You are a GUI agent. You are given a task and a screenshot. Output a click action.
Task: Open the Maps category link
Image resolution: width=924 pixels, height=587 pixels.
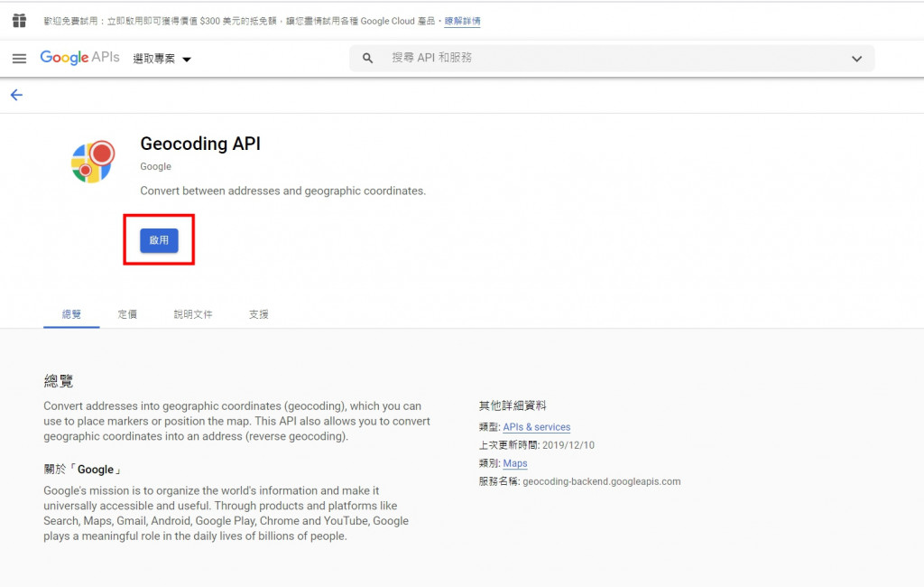click(515, 463)
